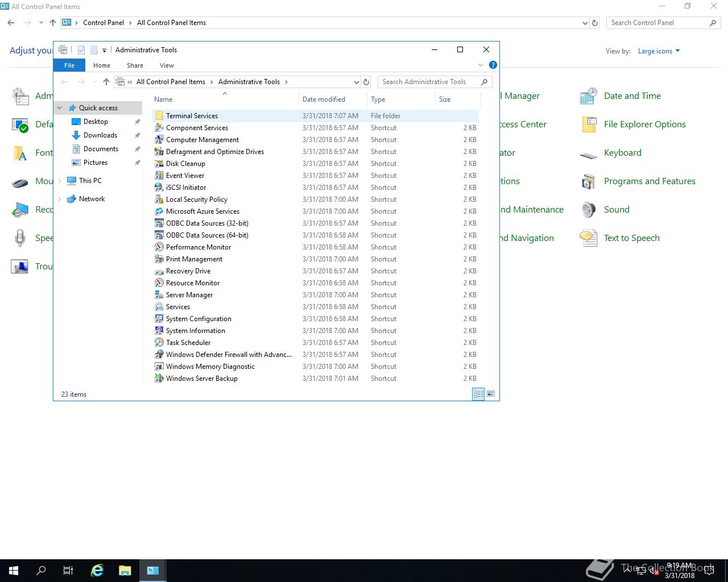Expand the Network tree node
This screenshot has height=582, width=728.
click(60, 199)
